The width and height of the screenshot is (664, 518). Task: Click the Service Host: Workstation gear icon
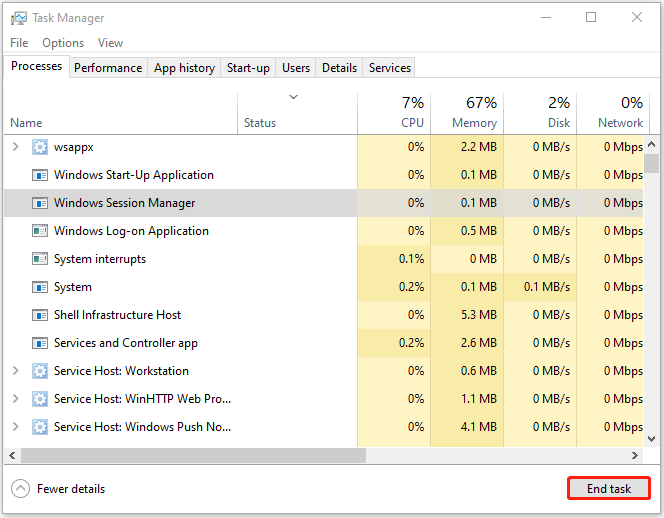40,371
